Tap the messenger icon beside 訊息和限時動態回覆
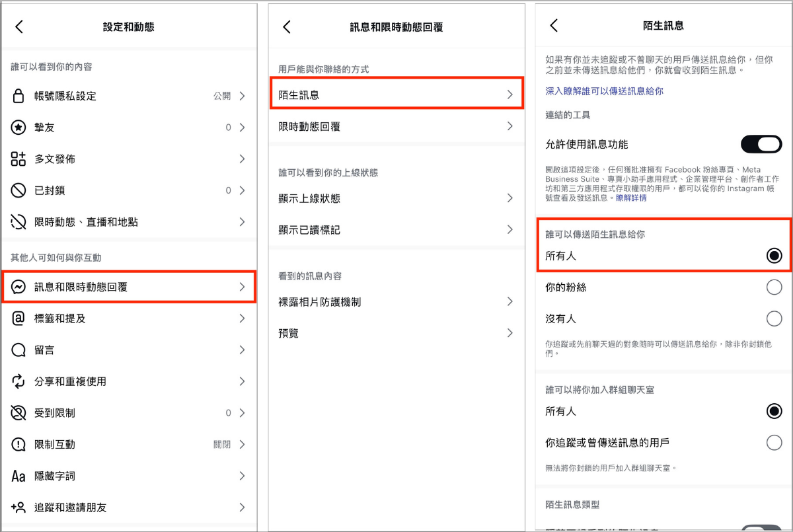 coord(19,286)
